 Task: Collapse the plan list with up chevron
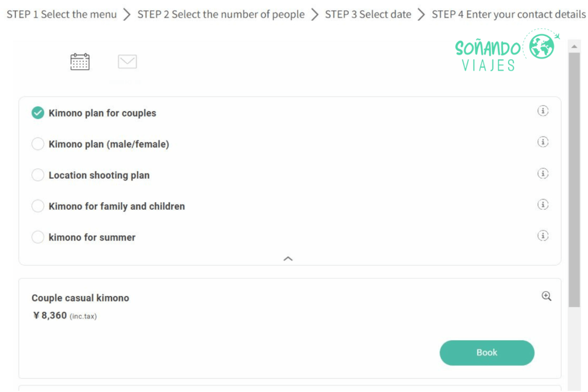click(289, 259)
